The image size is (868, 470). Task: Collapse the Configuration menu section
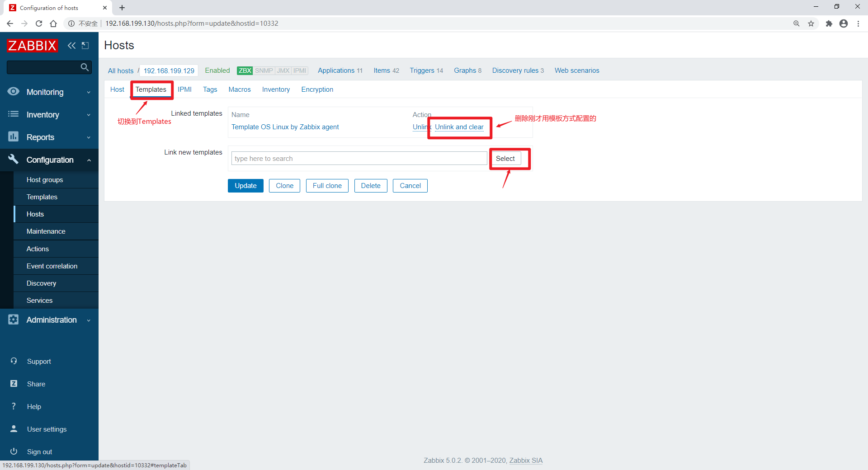point(89,160)
